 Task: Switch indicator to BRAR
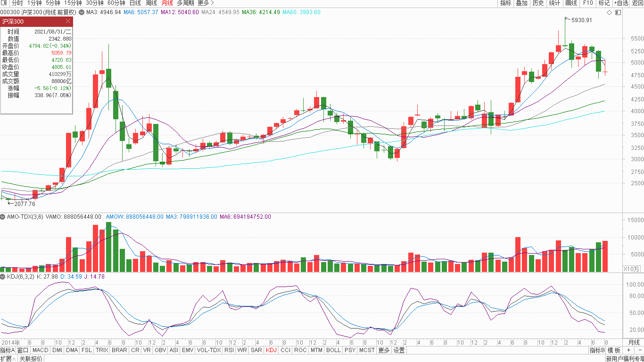click(x=119, y=350)
